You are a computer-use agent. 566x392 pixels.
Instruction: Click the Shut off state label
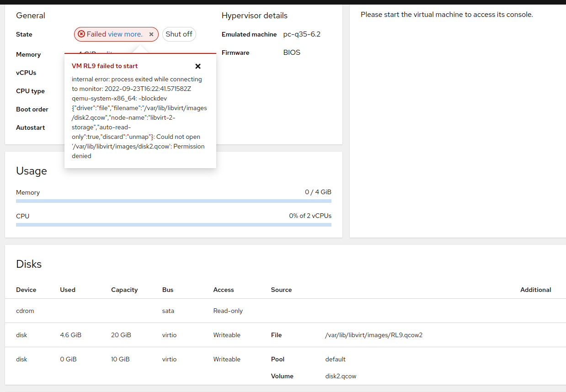pyautogui.click(x=179, y=34)
